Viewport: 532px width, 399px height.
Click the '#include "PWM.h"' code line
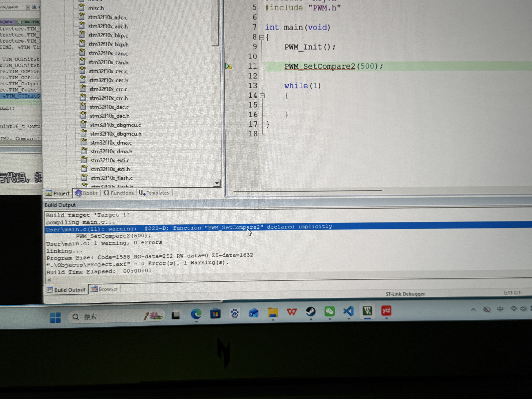coord(303,8)
